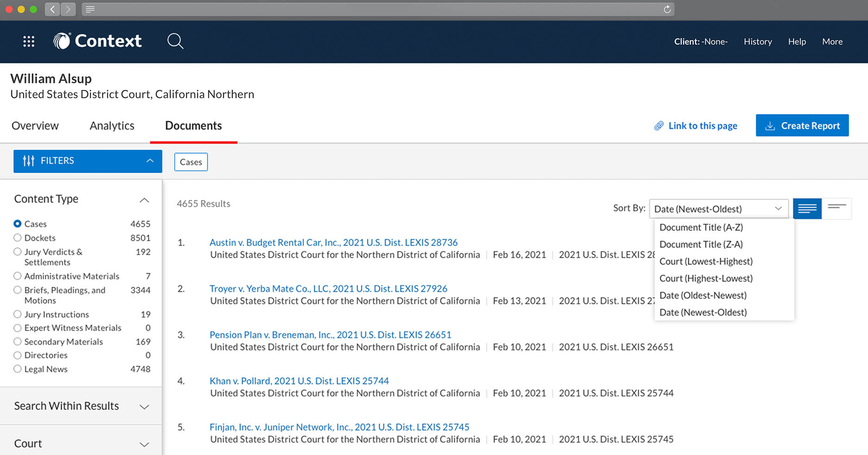Viewport: 868px width, 455px height.
Task: Click the browser forward arrow
Action: pos(68,9)
